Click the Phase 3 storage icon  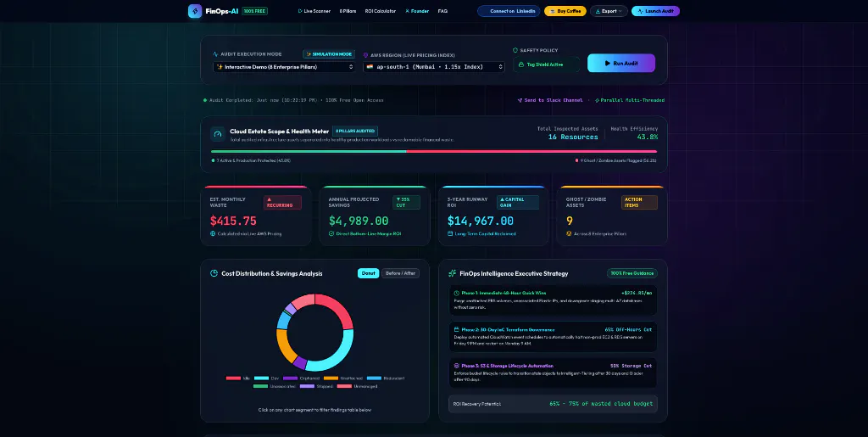point(456,366)
